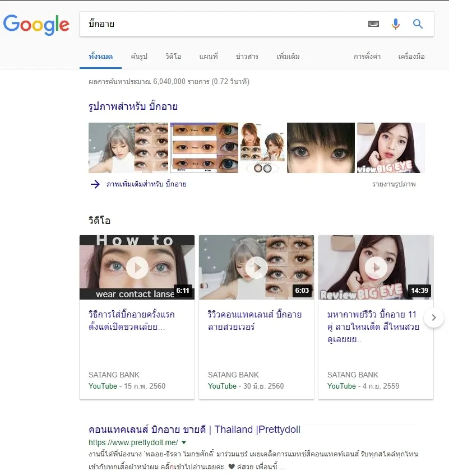The height and width of the screenshot is (476, 449).
Task: Switch to the ค้นรูป tab
Action: [x=139, y=57]
